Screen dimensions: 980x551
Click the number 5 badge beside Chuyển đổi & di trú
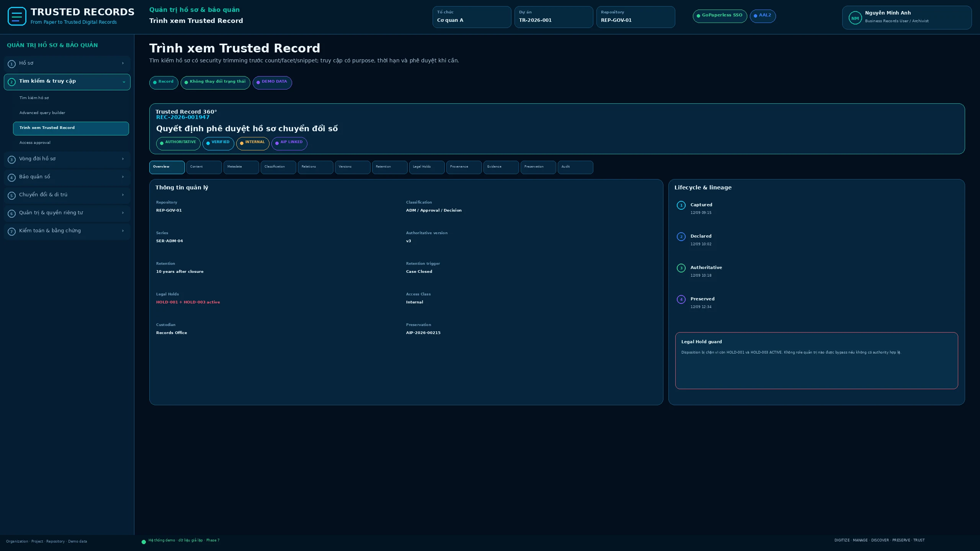11,196
